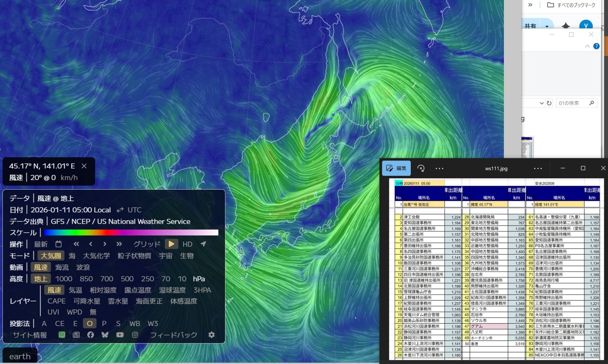Click the rotate image icon in the photo viewer

pos(421,168)
